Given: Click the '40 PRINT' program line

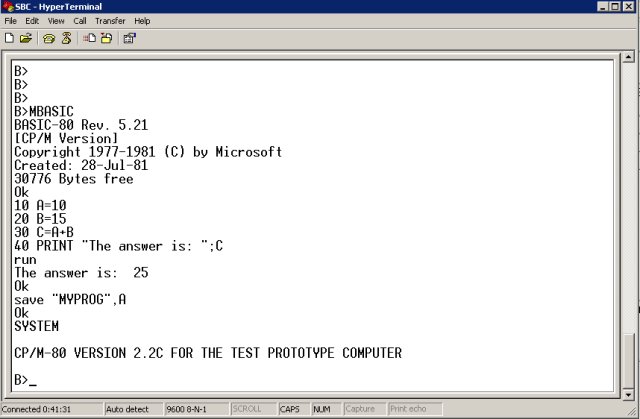Looking at the screenshot, I should [118, 246].
